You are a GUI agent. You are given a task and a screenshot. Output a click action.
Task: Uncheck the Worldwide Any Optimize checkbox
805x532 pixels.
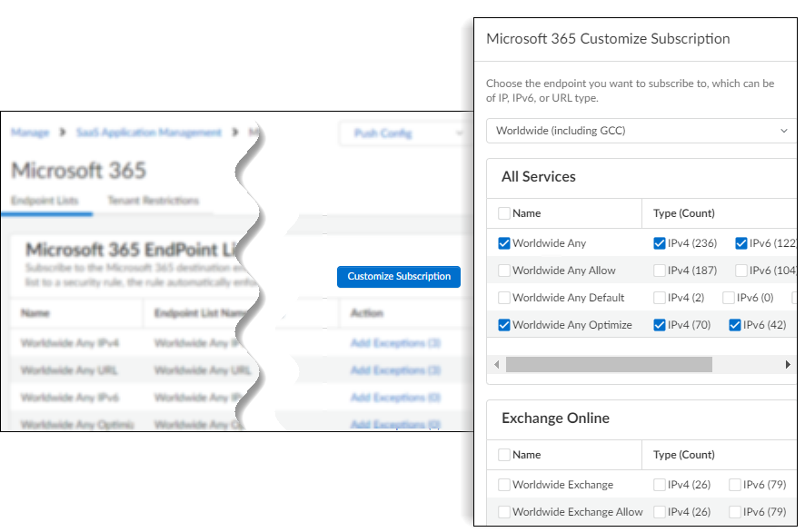click(504, 325)
